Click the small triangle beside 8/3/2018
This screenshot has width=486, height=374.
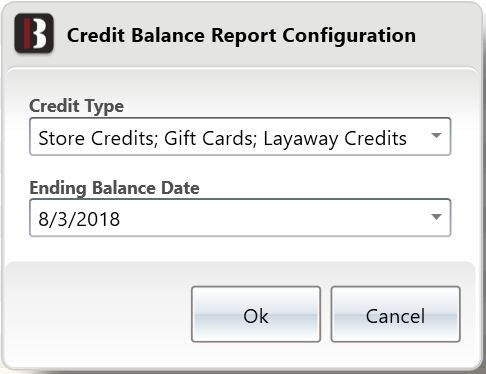436,217
